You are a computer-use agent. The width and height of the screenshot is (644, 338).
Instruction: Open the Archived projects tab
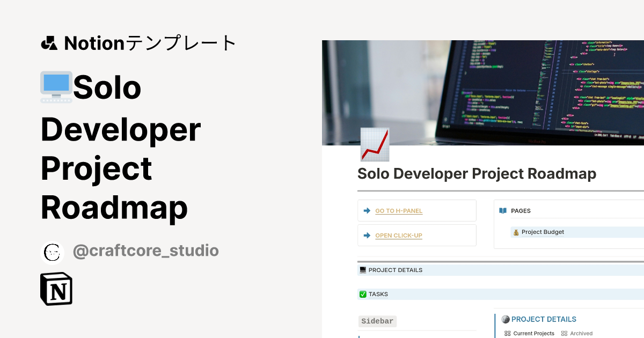pyautogui.click(x=581, y=333)
